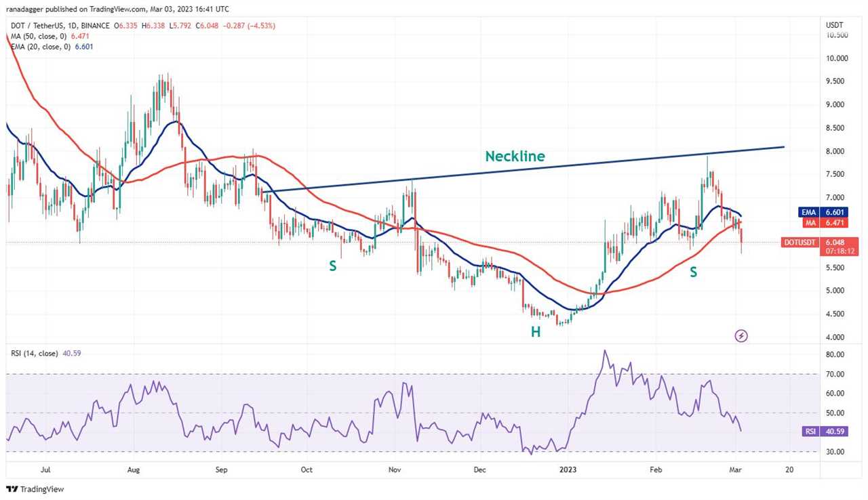
Task: Click the '70.00' RSI axis value
Action: (835, 374)
